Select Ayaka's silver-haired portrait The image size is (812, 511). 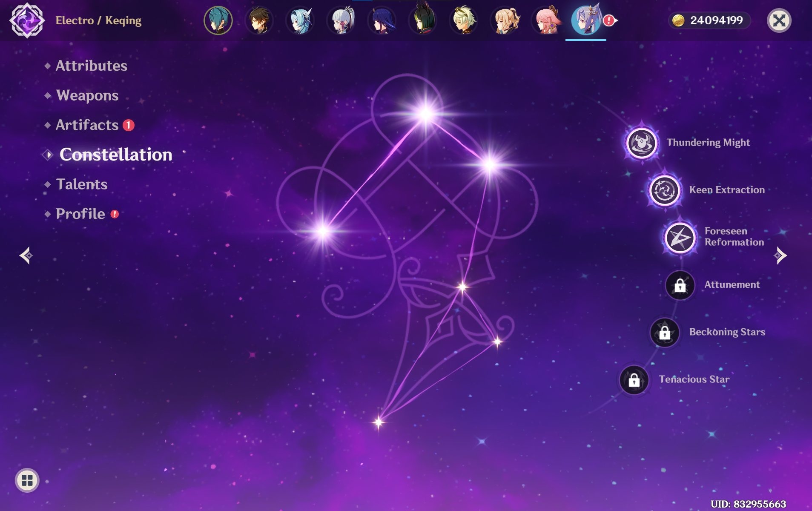click(341, 20)
